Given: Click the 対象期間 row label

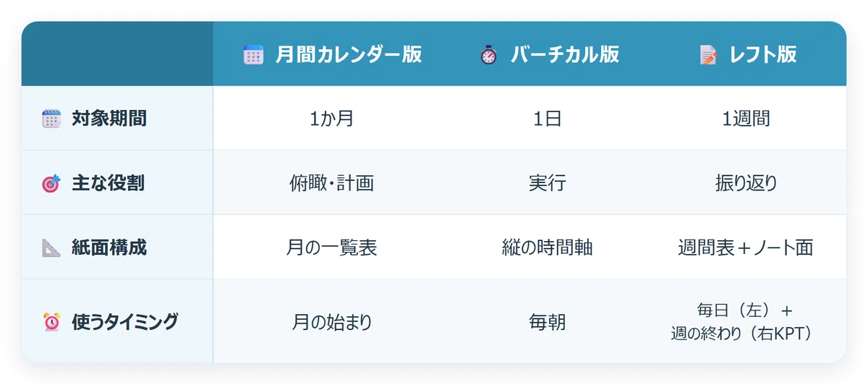Looking at the screenshot, I should tap(109, 119).
